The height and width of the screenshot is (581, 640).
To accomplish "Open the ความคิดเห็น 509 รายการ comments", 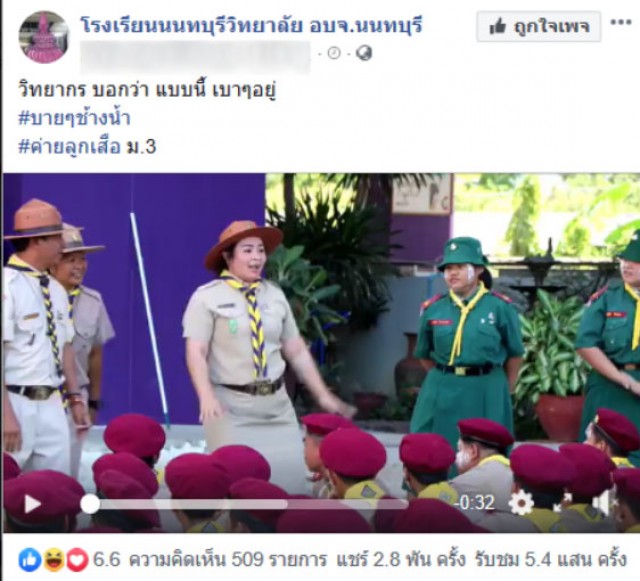I will pyautogui.click(x=228, y=559).
